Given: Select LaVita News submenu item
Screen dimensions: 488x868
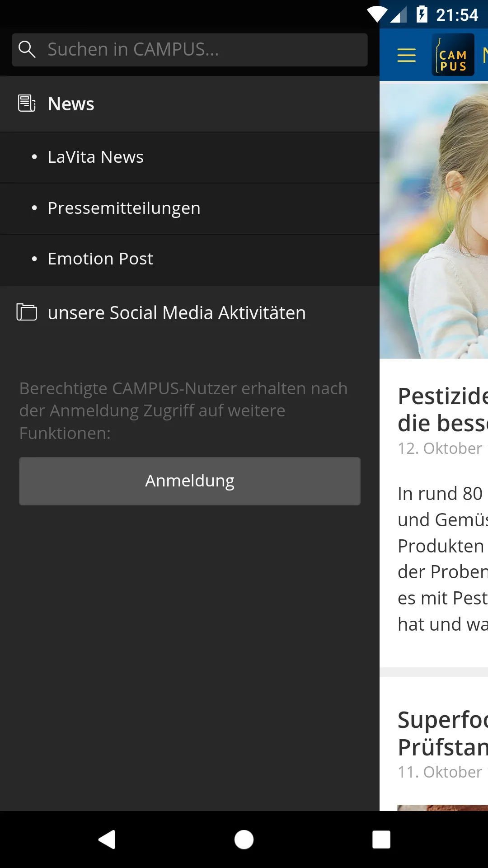Looking at the screenshot, I should pyautogui.click(x=189, y=157).
